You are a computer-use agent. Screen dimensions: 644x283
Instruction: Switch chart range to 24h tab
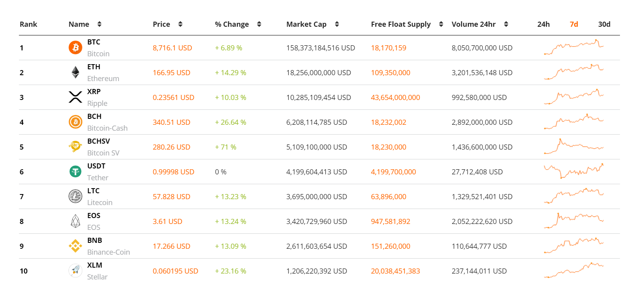pyautogui.click(x=544, y=24)
